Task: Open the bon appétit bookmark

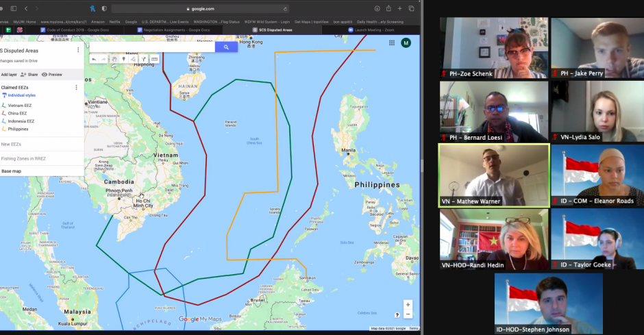Action: point(343,22)
